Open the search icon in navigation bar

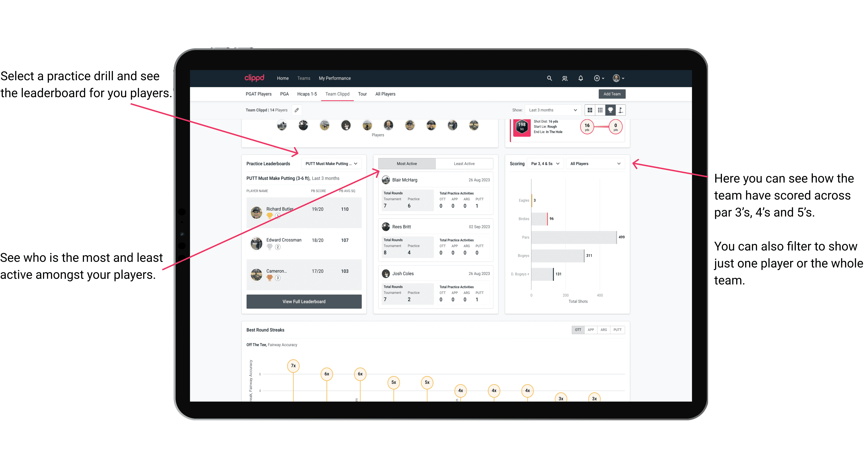pyautogui.click(x=549, y=78)
